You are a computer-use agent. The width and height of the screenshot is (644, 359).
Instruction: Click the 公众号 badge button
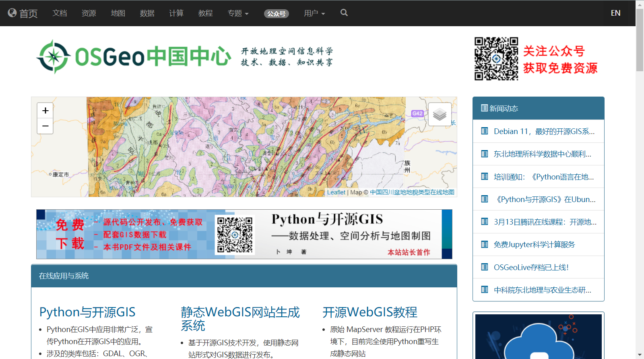pyautogui.click(x=277, y=14)
